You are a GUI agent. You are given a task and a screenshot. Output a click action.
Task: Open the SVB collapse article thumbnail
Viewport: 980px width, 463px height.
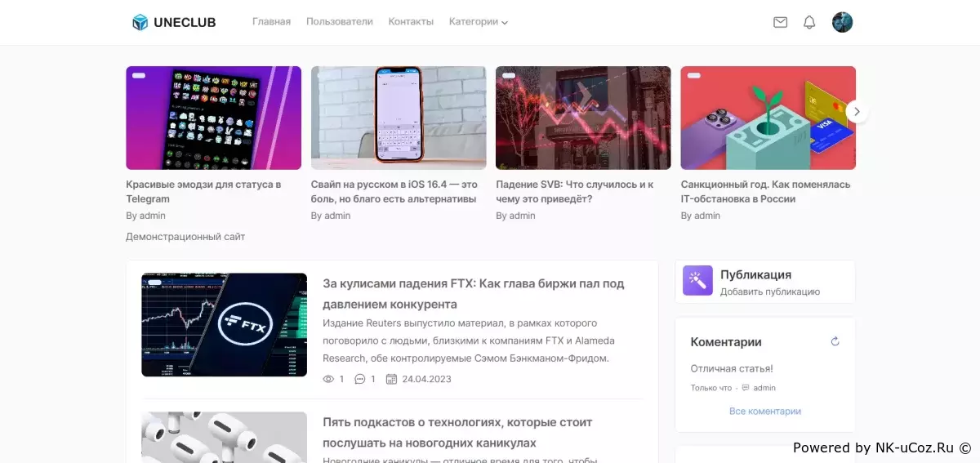point(583,118)
